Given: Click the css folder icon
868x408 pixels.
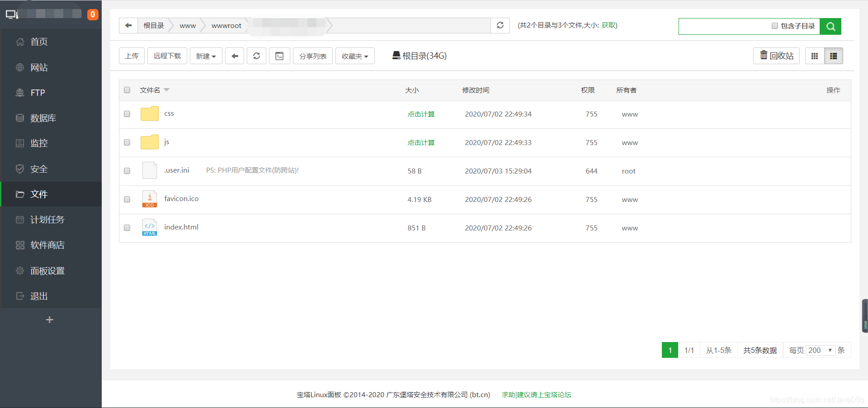Looking at the screenshot, I should (150, 113).
